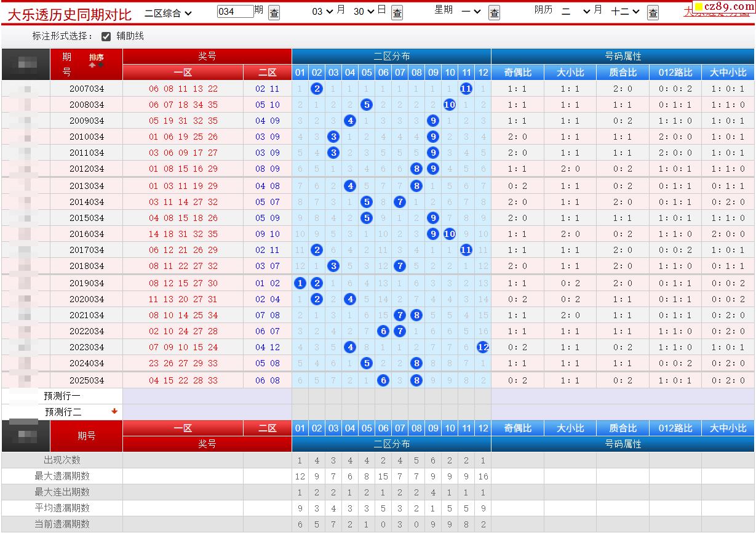Open the day dropdown showing 30
Image resolution: width=756 pixels, height=533 pixels.
[364, 12]
